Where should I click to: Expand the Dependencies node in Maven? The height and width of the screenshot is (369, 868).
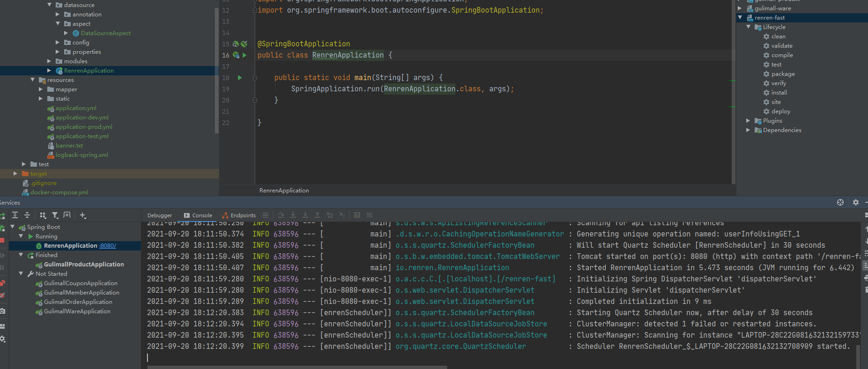point(748,130)
